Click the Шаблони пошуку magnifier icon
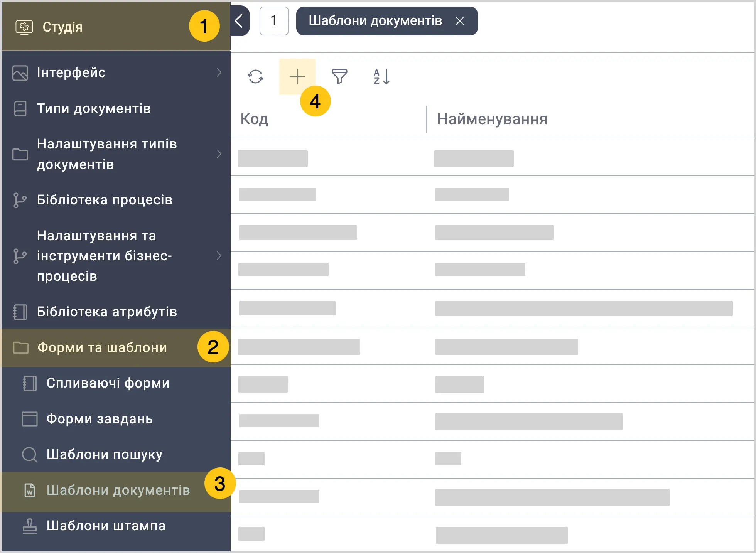756x553 pixels. point(30,455)
